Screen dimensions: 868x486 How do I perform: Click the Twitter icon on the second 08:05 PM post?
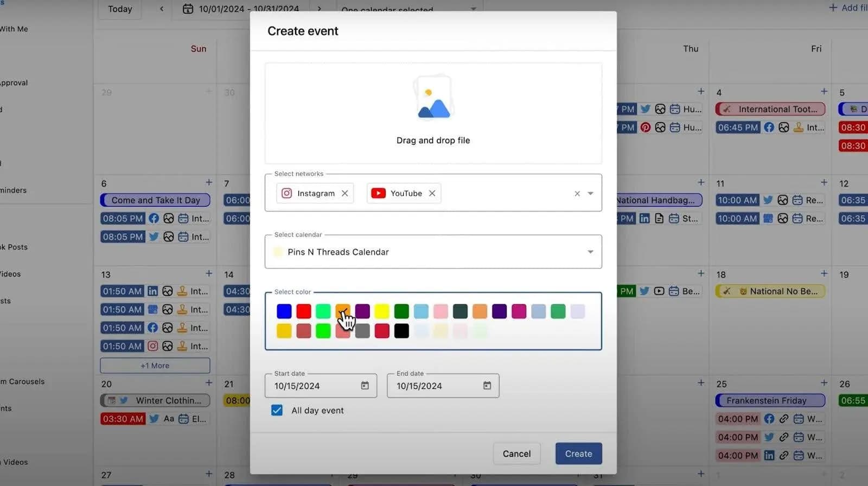pos(154,237)
